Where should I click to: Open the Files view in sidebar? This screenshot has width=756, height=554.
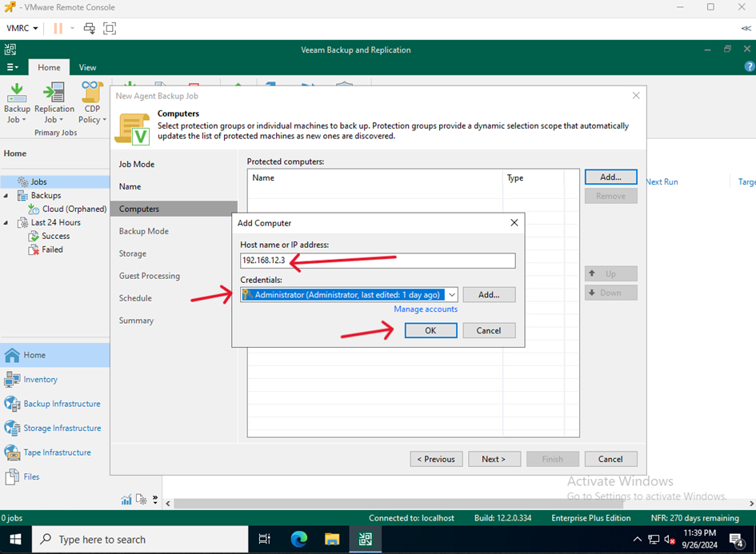point(31,476)
